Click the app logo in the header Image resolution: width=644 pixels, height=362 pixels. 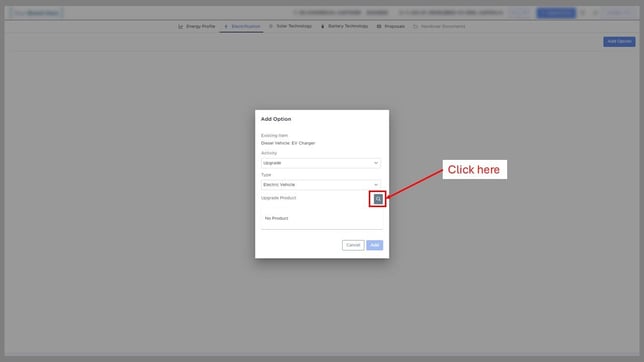click(36, 13)
